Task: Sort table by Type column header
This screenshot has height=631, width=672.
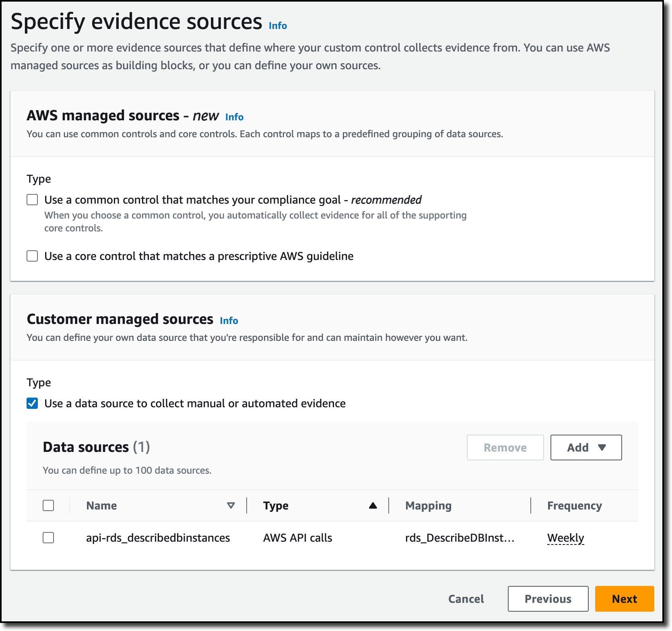Action: tap(276, 505)
